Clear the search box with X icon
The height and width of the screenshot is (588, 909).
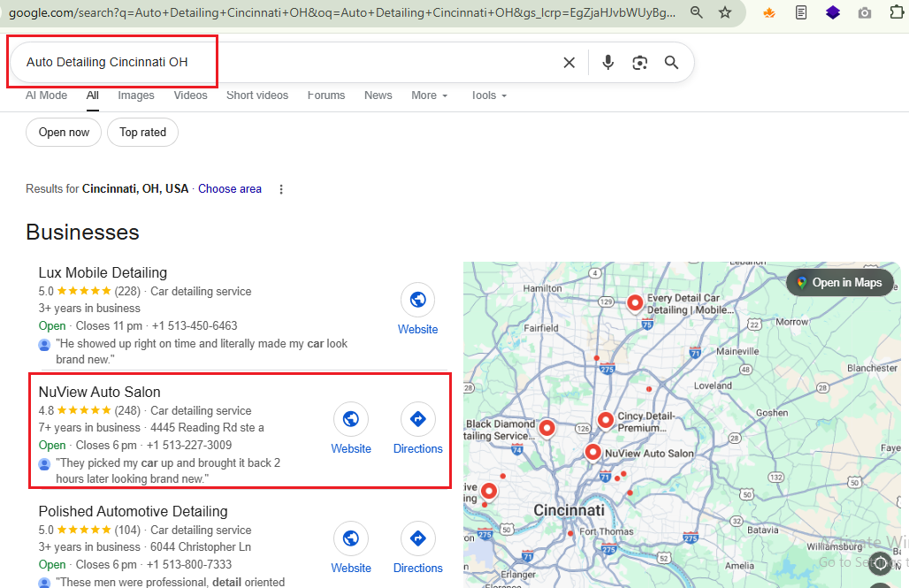pyautogui.click(x=569, y=63)
